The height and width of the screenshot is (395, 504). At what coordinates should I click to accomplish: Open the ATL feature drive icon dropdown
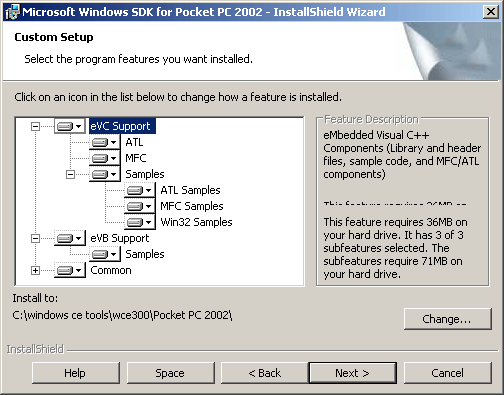click(x=104, y=142)
